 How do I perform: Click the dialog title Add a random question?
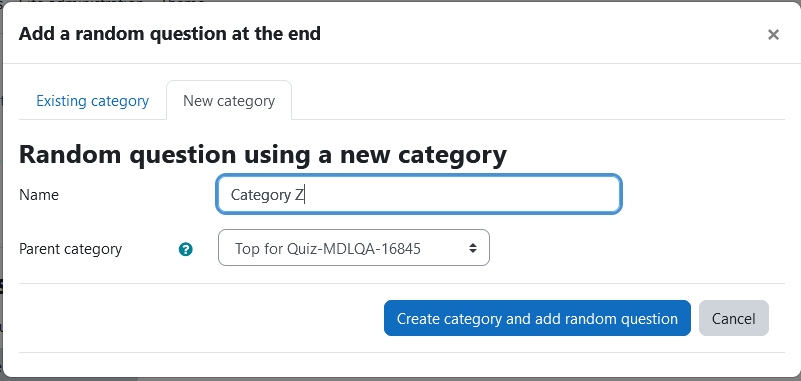tap(170, 34)
